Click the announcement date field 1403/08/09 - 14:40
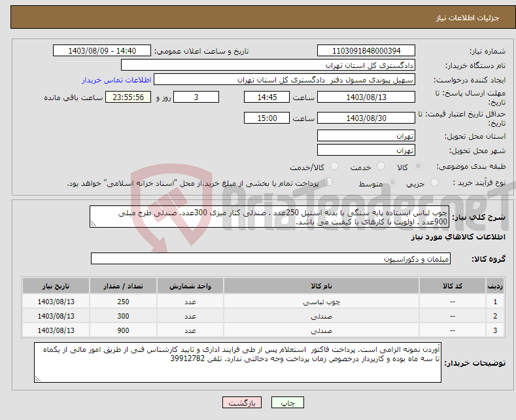Screen dimensions: 516x420 coord(102,50)
